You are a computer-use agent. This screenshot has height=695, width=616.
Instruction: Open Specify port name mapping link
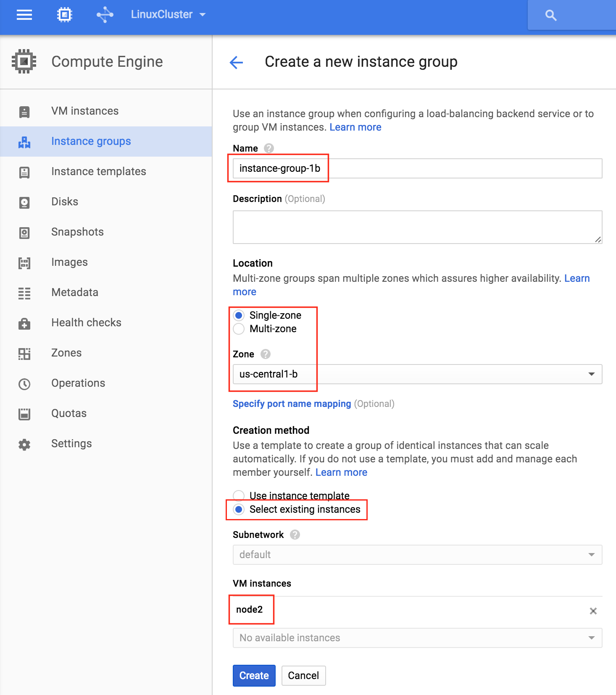click(x=292, y=404)
